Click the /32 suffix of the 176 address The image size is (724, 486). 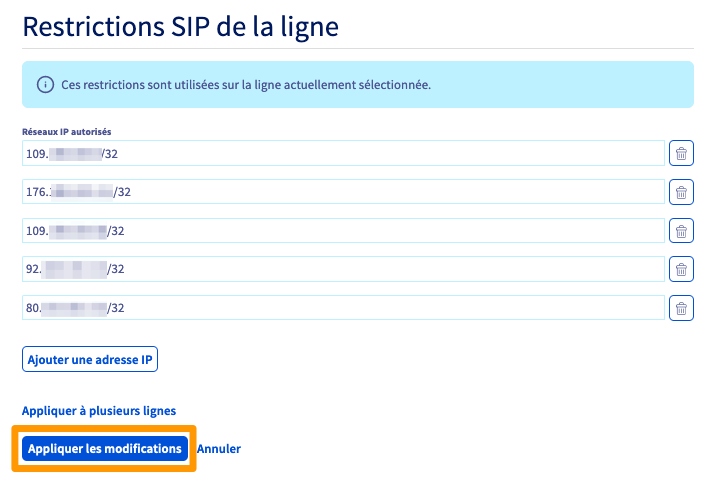[x=123, y=193]
